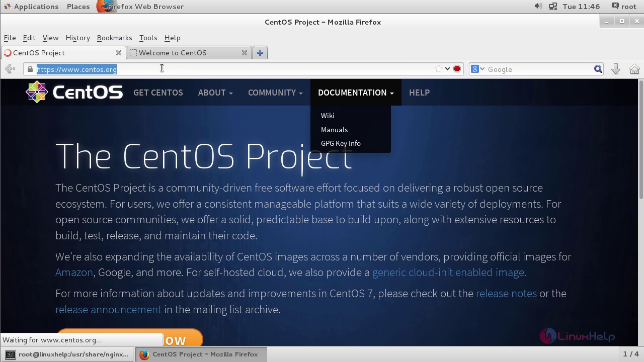Expand the ABOUT dropdown in navbar

point(215,93)
